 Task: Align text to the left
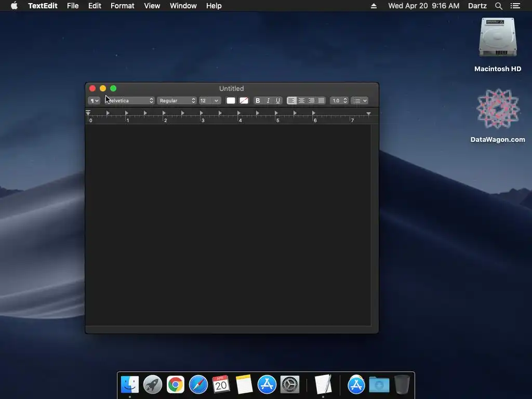tap(291, 101)
